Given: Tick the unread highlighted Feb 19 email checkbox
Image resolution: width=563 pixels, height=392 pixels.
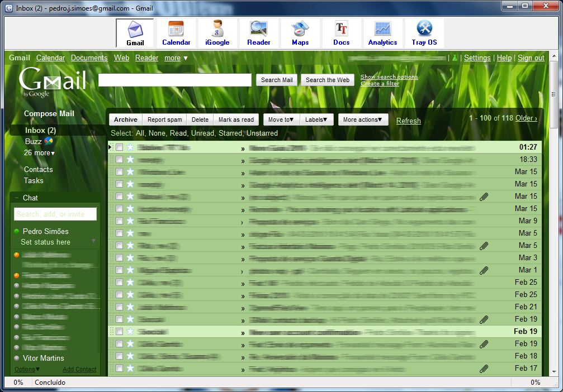Looking at the screenshot, I should coord(119,331).
